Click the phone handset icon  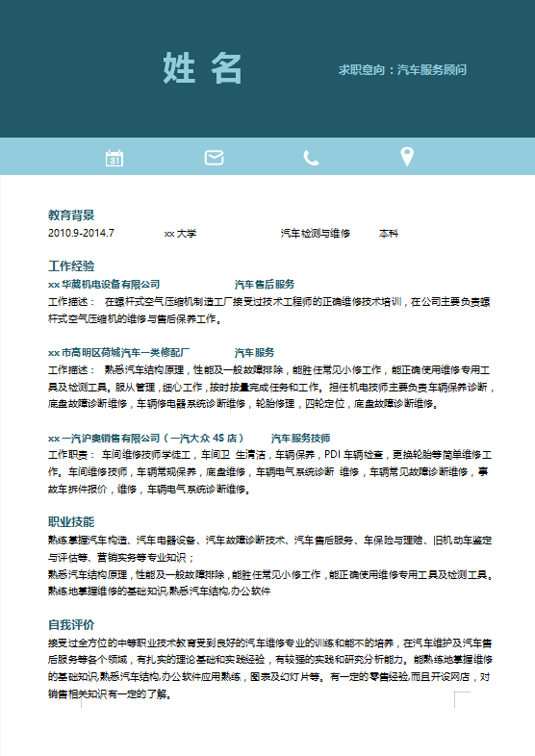(311, 158)
